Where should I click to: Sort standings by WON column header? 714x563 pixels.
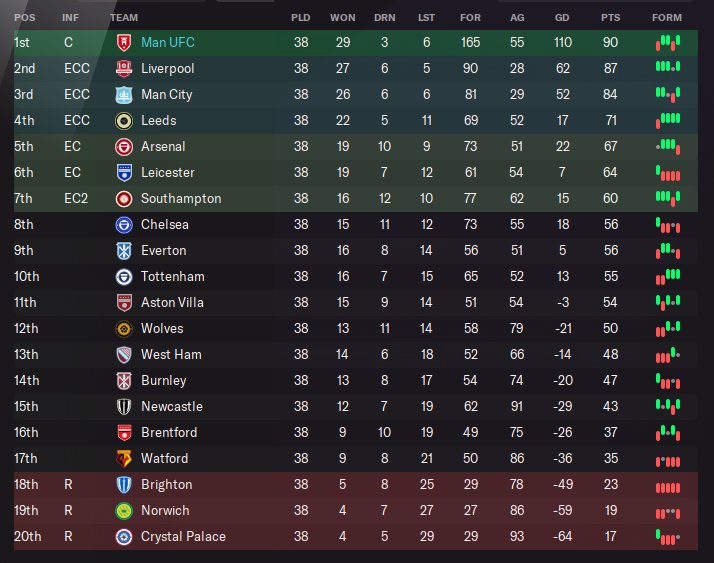tap(342, 17)
